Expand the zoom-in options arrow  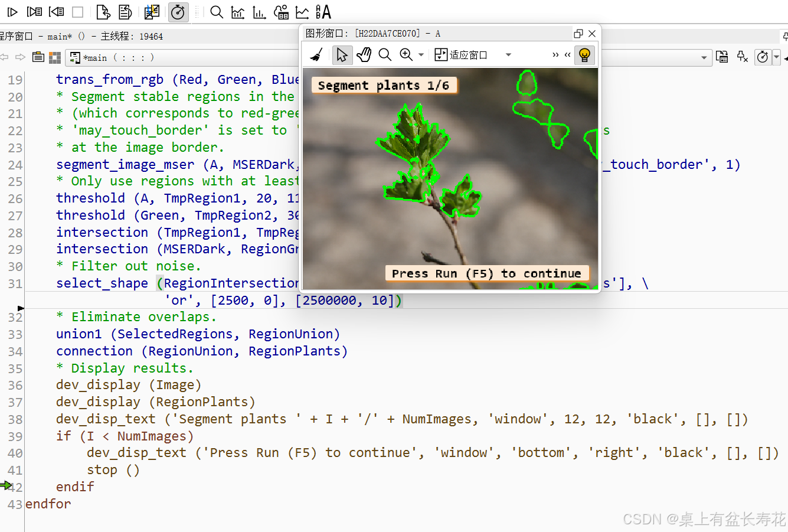click(421, 55)
